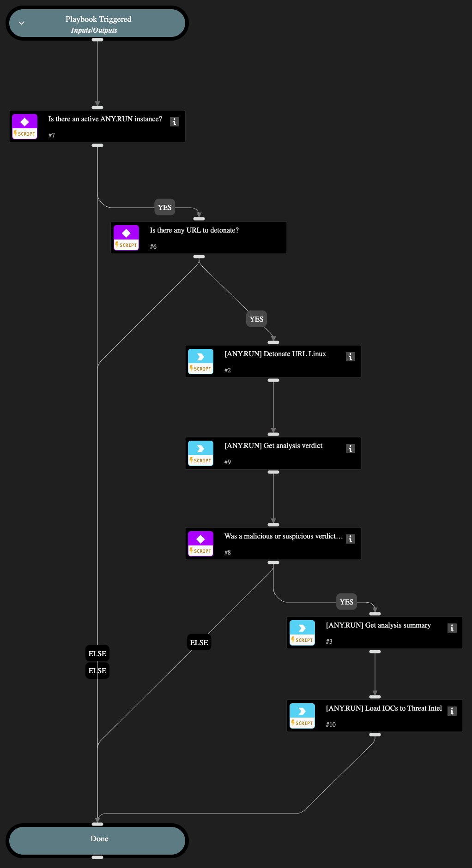Click the conditional diamond icon of task #6
Screen dimensions: 472x868
[x=126, y=233]
